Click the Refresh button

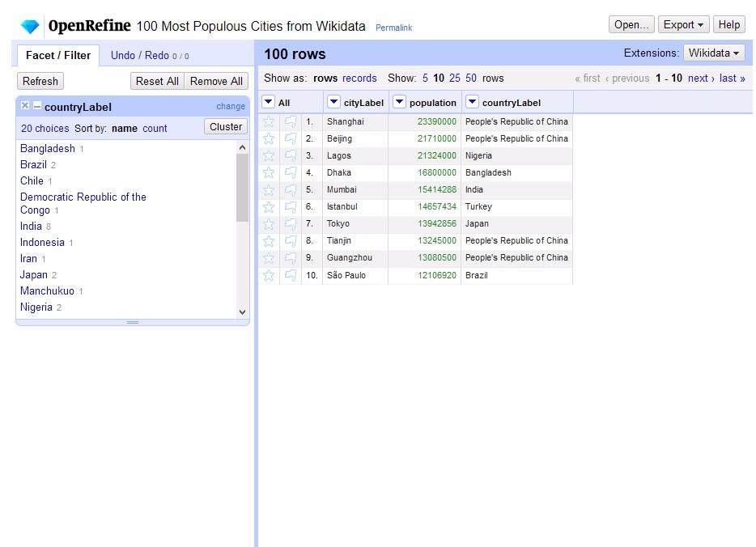coord(40,81)
